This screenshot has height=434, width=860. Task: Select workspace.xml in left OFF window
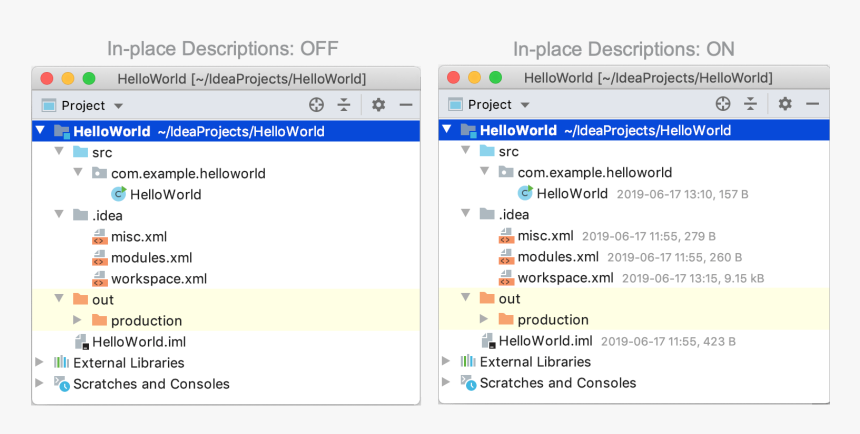click(x=159, y=279)
